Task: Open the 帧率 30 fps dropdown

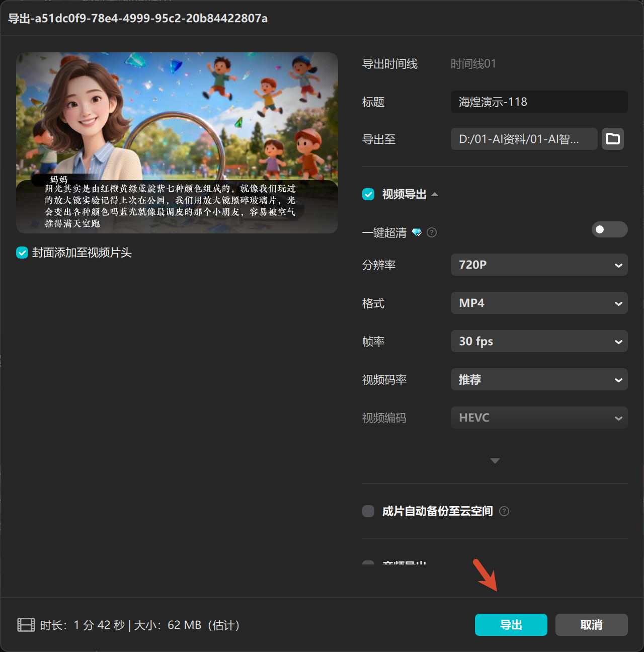Action: (538, 341)
